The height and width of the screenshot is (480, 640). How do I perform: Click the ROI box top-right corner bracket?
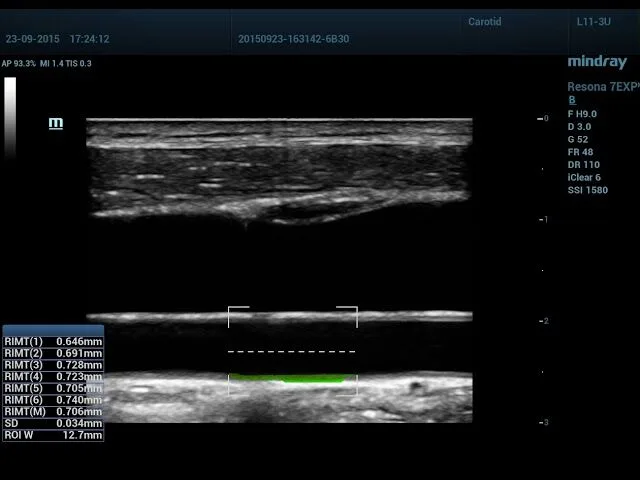(347, 317)
